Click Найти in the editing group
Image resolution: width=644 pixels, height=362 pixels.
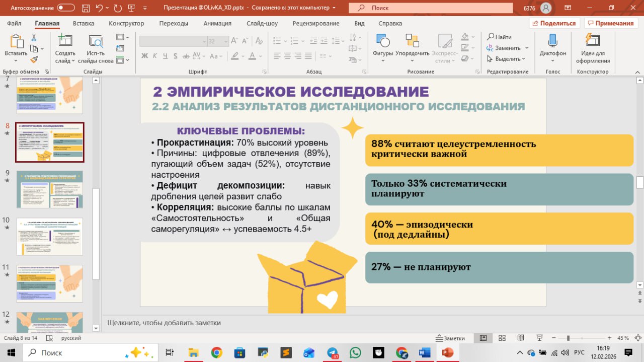coord(499,37)
